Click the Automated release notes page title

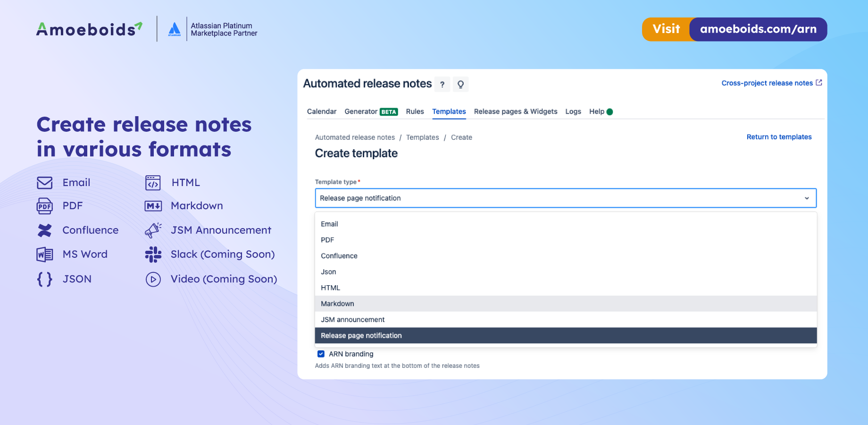367,84
